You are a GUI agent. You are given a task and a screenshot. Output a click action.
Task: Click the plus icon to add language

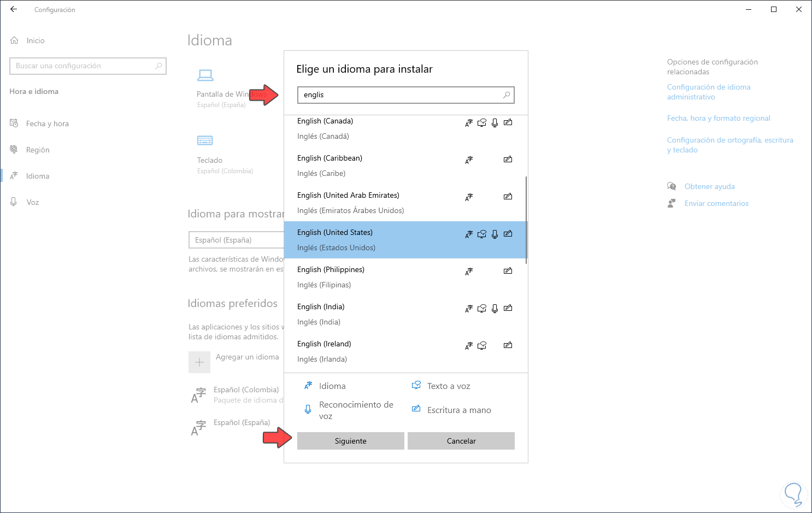(199, 362)
